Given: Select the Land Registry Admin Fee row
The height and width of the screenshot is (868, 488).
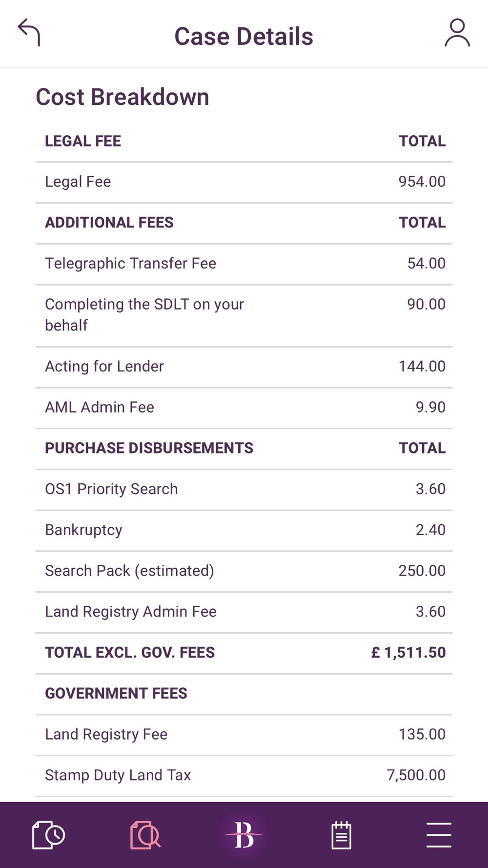Looking at the screenshot, I should coord(244,612).
